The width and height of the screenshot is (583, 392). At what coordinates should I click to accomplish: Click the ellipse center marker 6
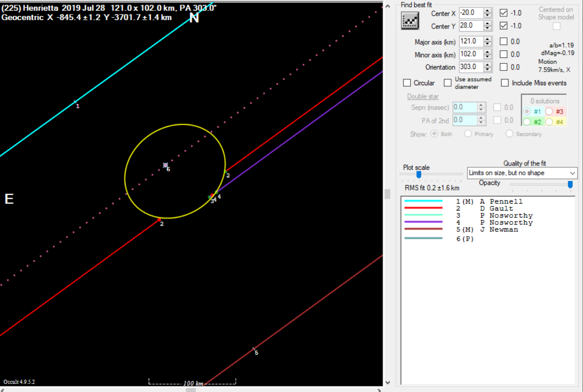point(165,165)
